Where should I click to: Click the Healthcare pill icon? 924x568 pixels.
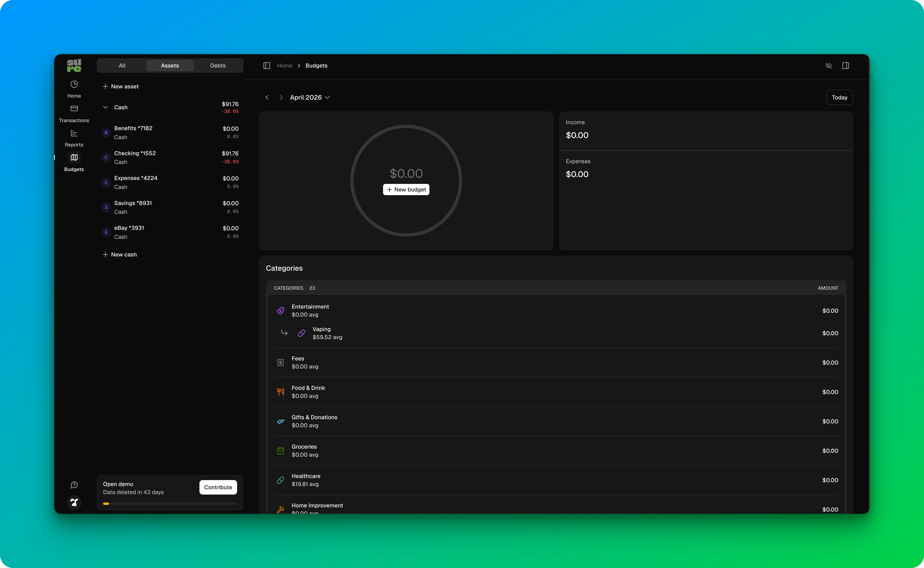tap(280, 480)
